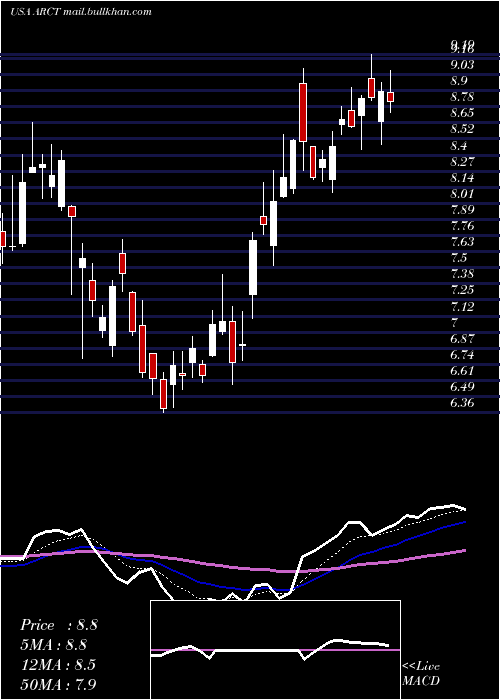Click the 7.38 price axis label
Image resolution: width=500 pixels, height=700 pixels.
coord(462,274)
